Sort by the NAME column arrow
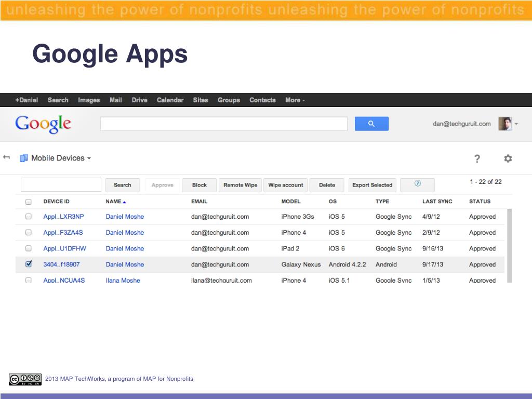Screen dimensions: 532x399 pos(124,202)
